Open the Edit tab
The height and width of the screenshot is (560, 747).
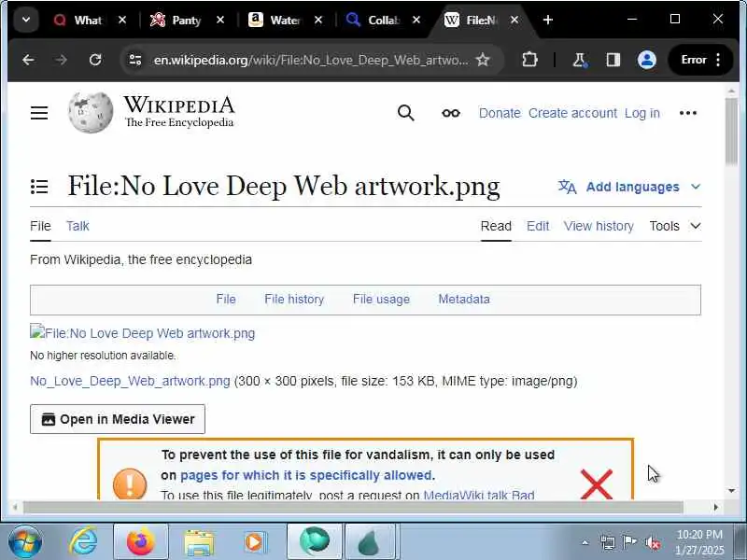(x=538, y=226)
